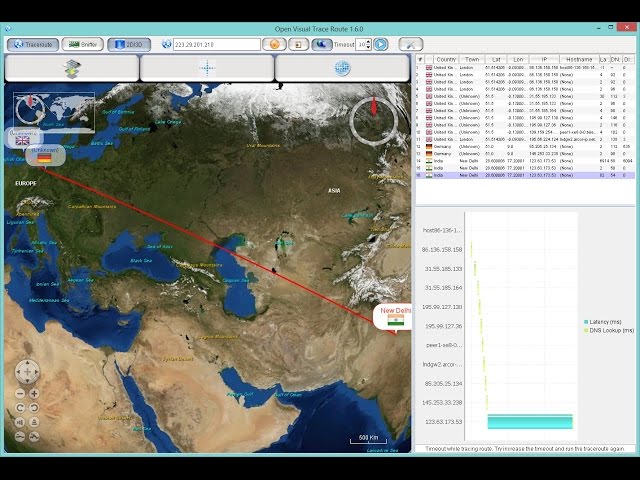This screenshot has width=640, height=480.
Task: Sort table by IP column header
Action: click(x=544, y=60)
